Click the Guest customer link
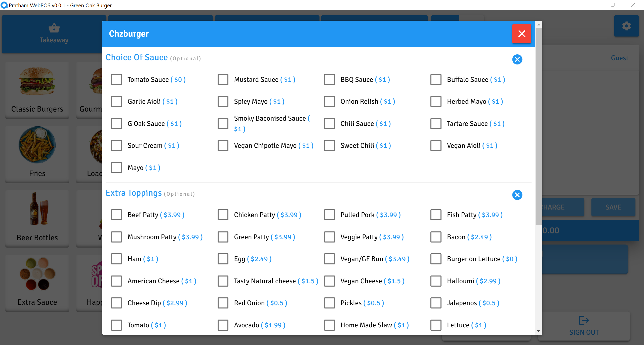The height and width of the screenshot is (345, 644). [619, 58]
